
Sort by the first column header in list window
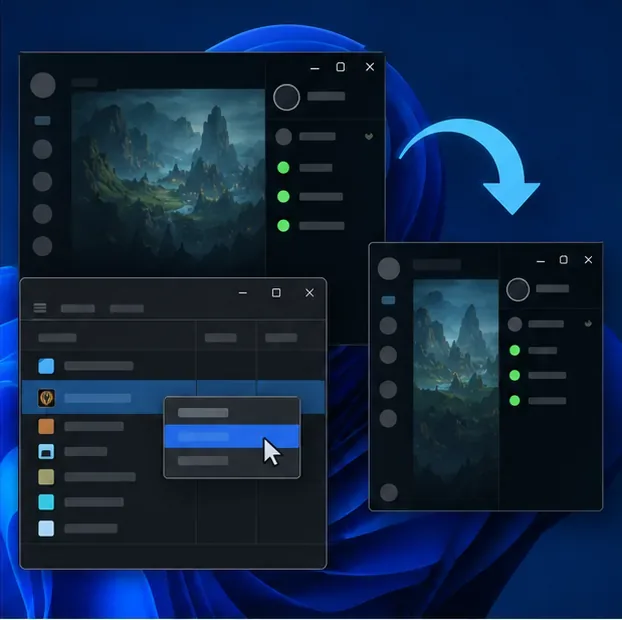[x=58, y=338]
